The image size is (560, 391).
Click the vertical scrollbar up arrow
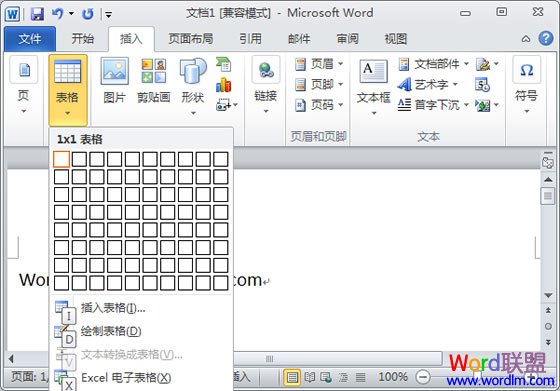(x=548, y=179)
